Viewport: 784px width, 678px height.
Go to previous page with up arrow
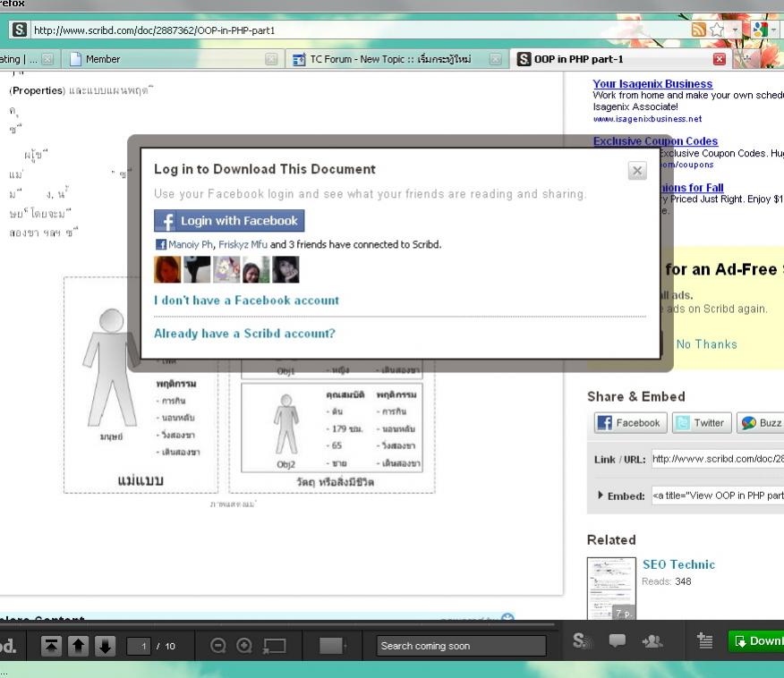pyautogui.click(x=78, y=646)
